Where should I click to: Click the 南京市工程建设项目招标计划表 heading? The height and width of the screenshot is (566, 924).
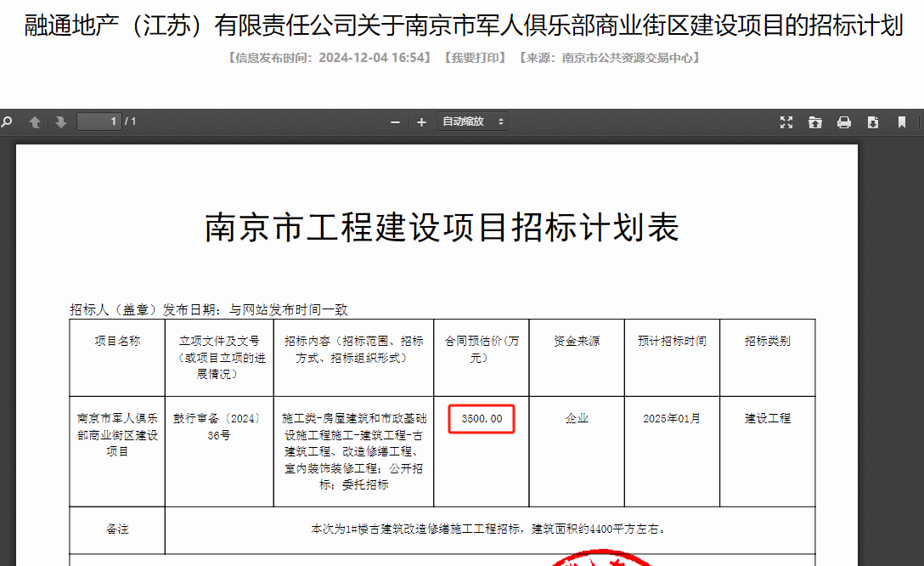(442, 228)
